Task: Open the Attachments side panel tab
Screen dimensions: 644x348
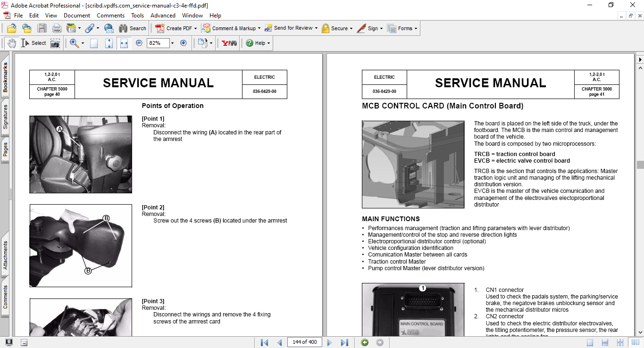Action: [5, 256]
